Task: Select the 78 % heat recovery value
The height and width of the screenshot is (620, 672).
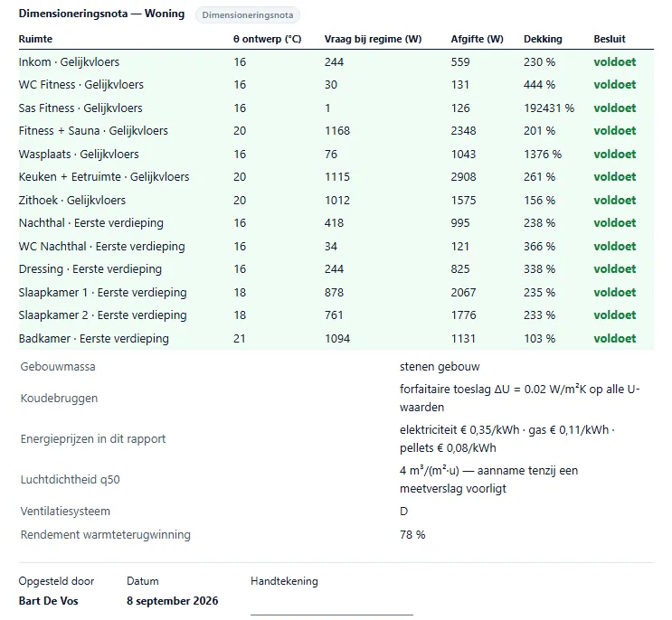Action: (412, 535)
